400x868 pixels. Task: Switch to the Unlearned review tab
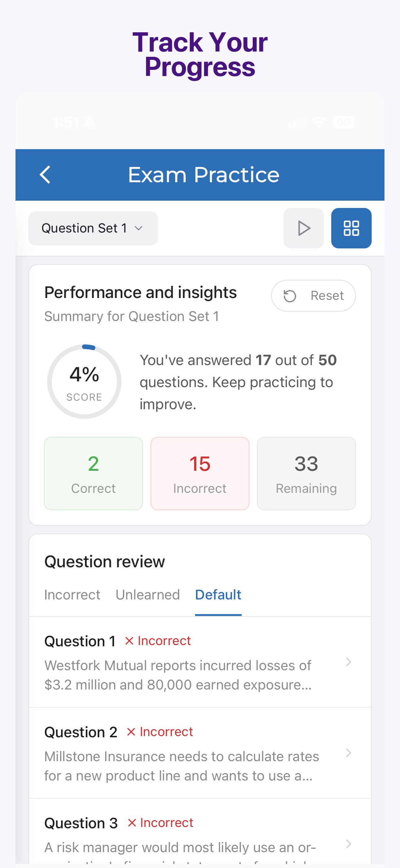[x=148, y=595]
